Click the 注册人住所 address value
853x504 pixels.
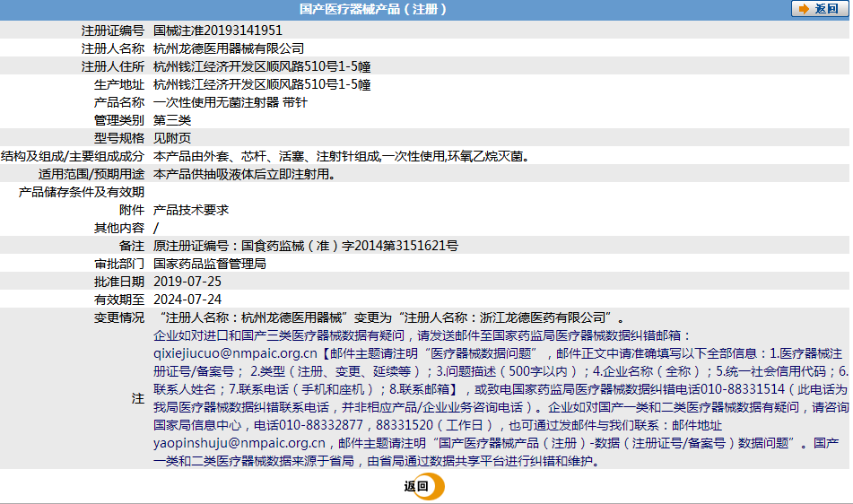262,66
